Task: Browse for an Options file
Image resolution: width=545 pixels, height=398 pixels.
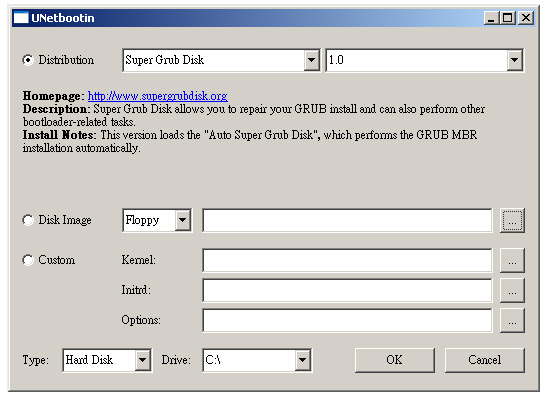Action: pyautogui.click(x=512, y=320)
